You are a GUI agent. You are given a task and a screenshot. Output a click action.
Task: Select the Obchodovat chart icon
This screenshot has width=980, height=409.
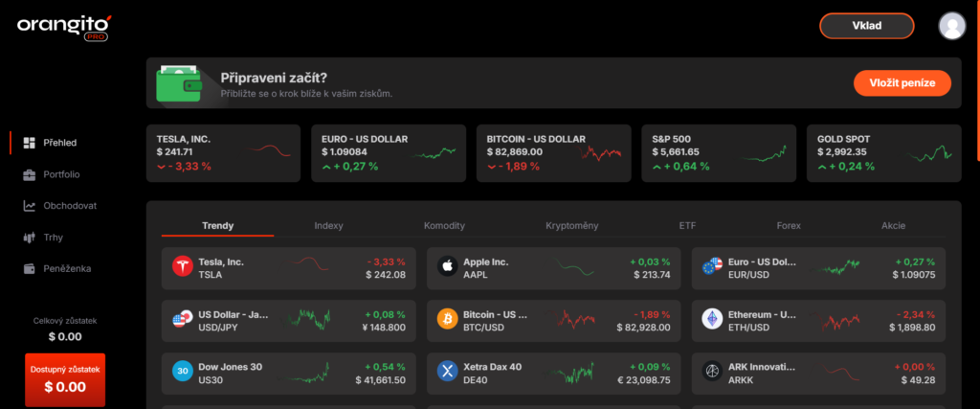29,206
